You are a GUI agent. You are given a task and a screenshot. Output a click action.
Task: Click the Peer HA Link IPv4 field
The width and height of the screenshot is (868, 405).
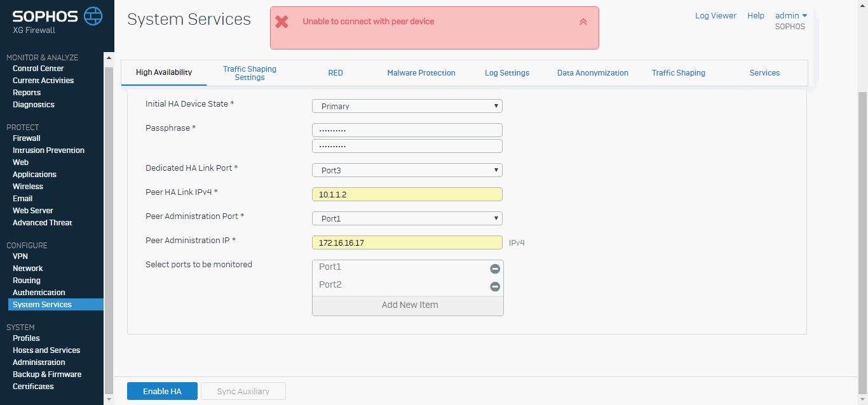(x=407, y=194)
